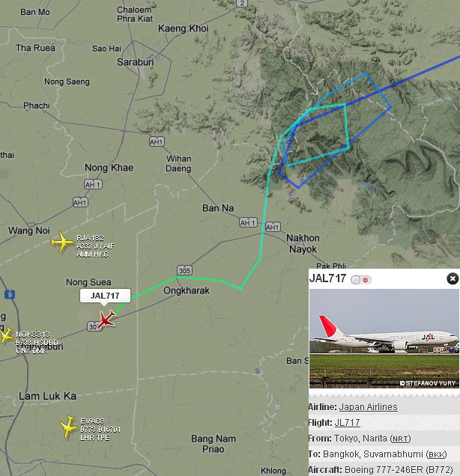Open the Japan Airlines airline link

pos(368,407)
